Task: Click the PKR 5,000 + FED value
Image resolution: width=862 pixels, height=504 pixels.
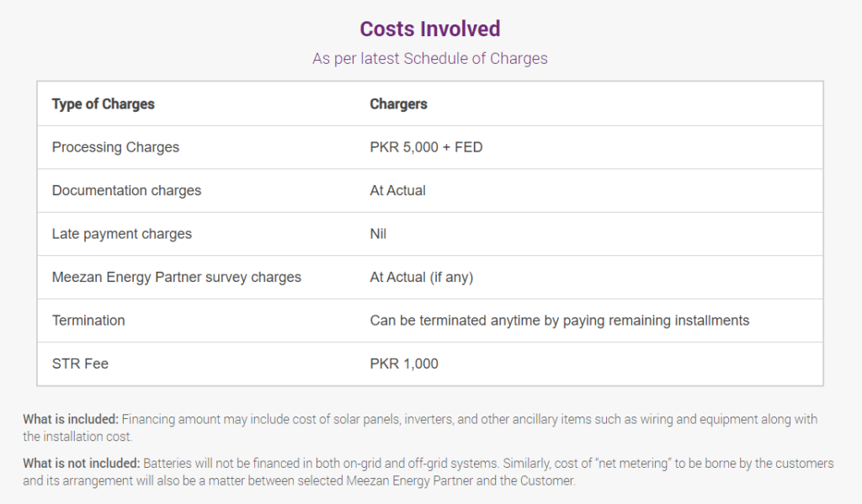Action: click(426, 147)
